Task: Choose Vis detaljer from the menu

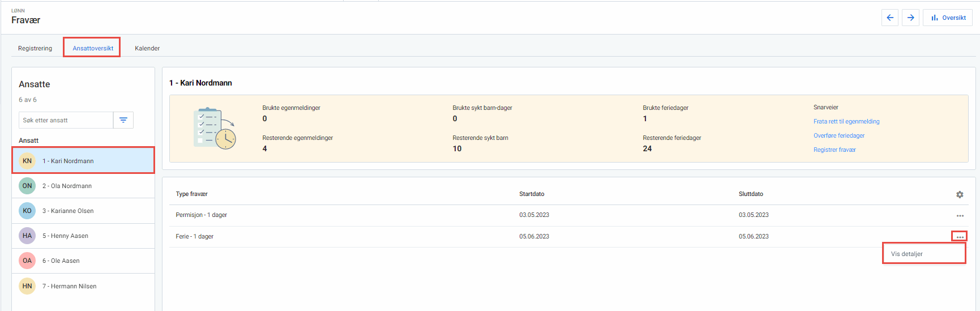Action: pyautogui.click(x=924, y=254)
